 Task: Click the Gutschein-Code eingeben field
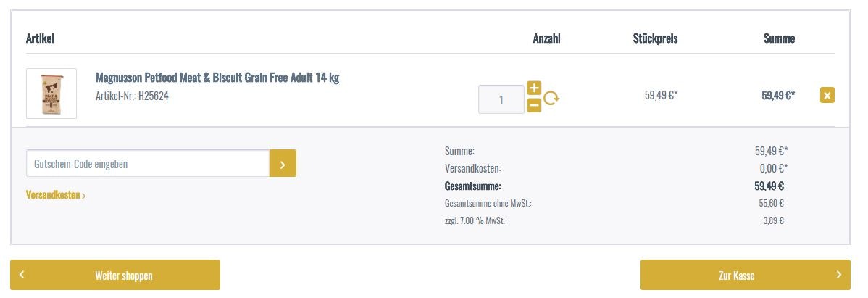coord(148,164)
